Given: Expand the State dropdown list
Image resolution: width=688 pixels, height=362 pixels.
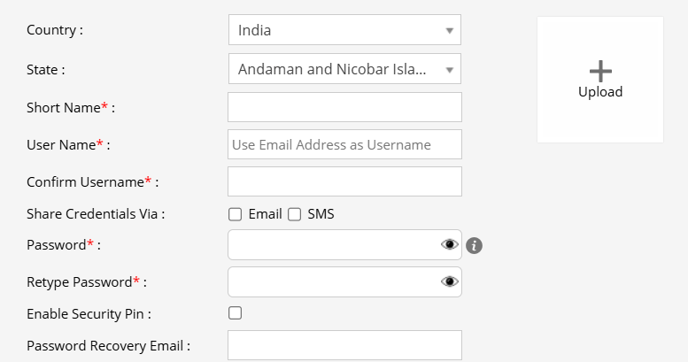Looking at the screenshot, I should click(x=344, y=69).
